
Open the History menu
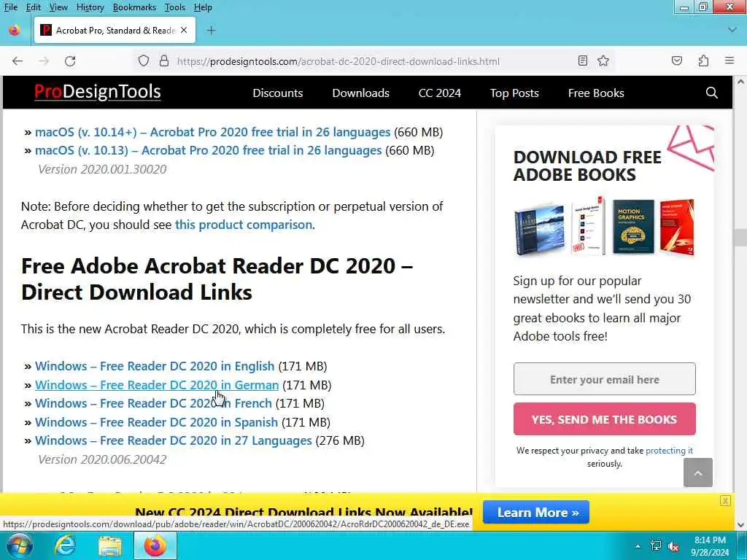tap(90, 7)
